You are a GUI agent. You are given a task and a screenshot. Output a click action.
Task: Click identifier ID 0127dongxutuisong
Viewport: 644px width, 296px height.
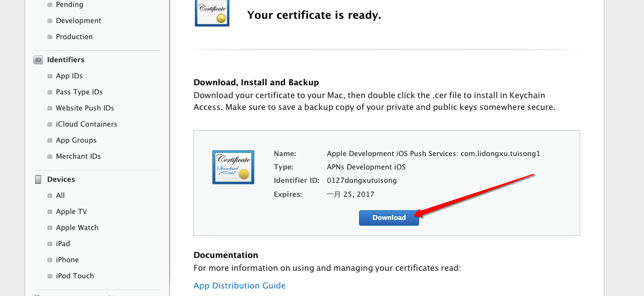tap(362, 180)
